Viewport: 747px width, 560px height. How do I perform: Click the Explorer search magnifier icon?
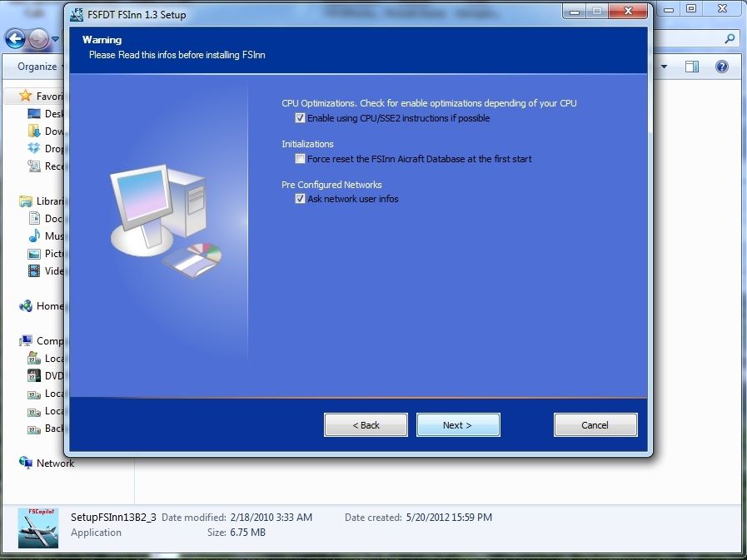[x=730, y=38]
